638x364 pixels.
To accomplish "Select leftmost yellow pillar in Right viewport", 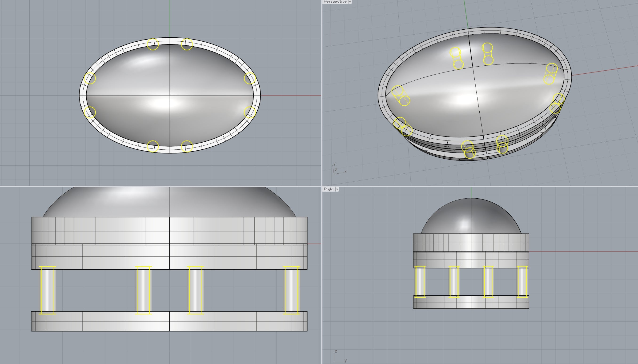I will 420,282.
